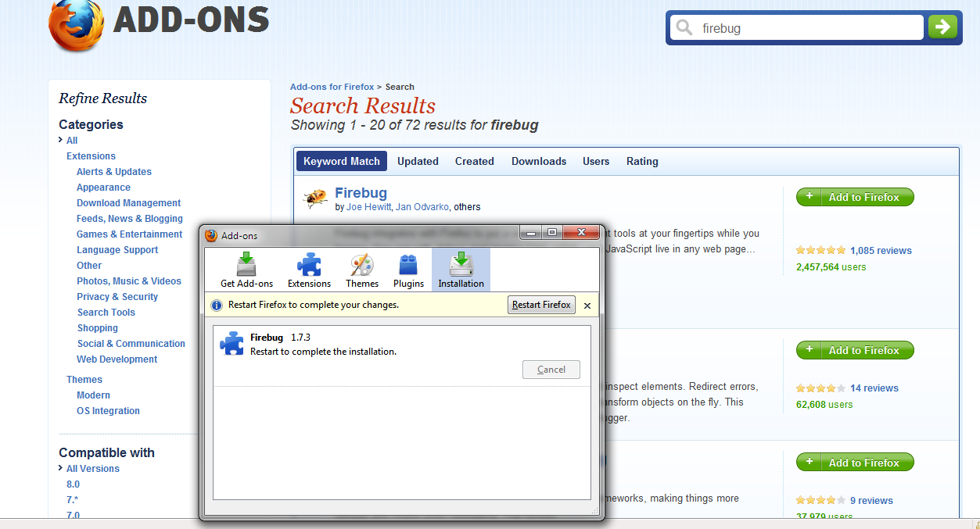
Task: Filter by Photos, Music & Videos
Action: 129,281
